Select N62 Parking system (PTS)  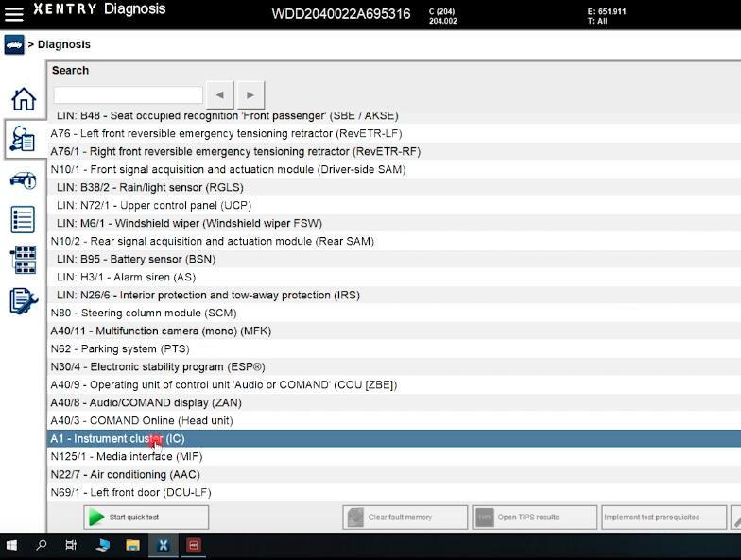tap(394, 349)
